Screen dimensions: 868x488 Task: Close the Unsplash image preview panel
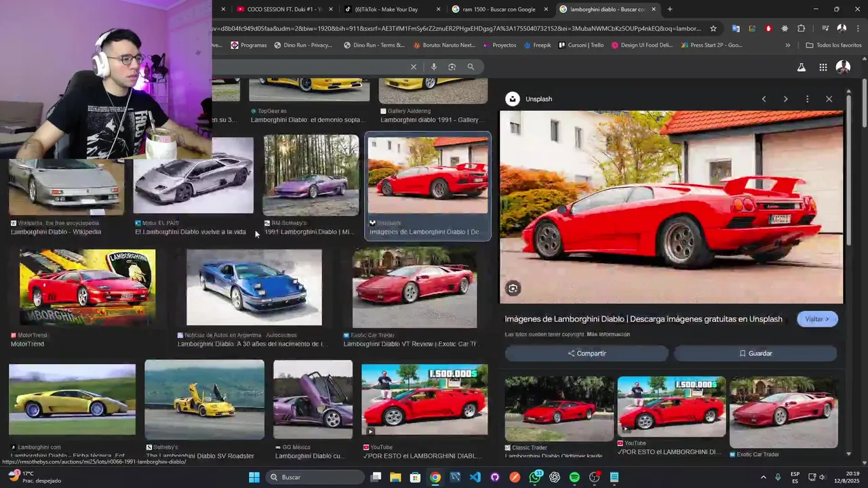[x=829, y=99]
